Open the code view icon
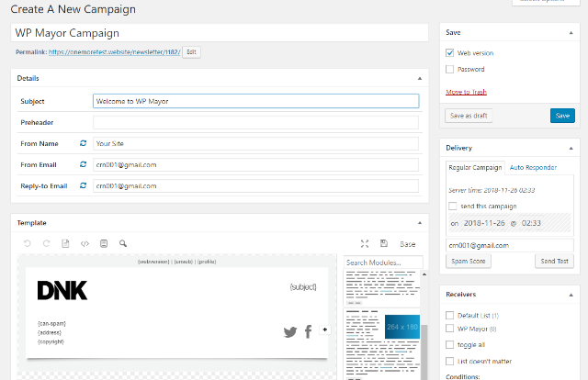Image resolution: width=588 pixels, height=380 pixels. [85, 244]
